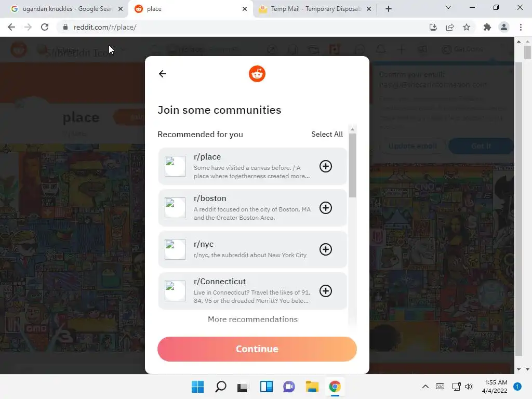Open More recommendations
532x399 pixels.
click(x=252, y=320)
